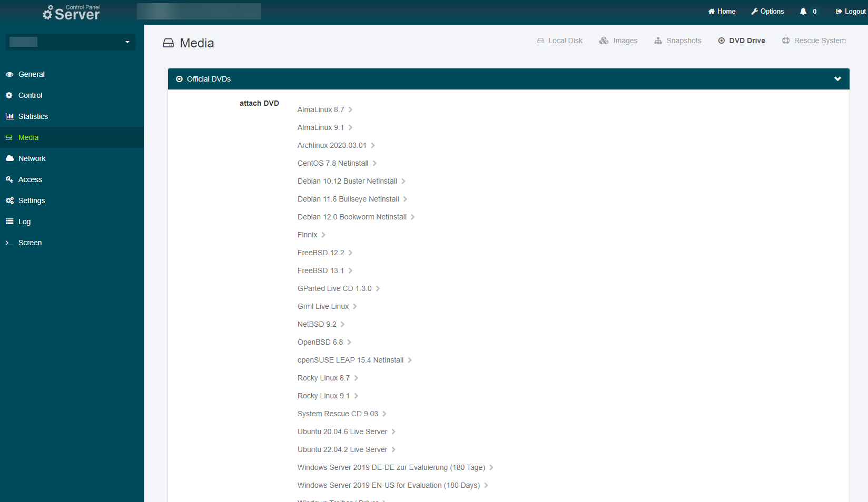The image size is (868, 502).
Task: Click the Options button in header
Action: [767, 11]
